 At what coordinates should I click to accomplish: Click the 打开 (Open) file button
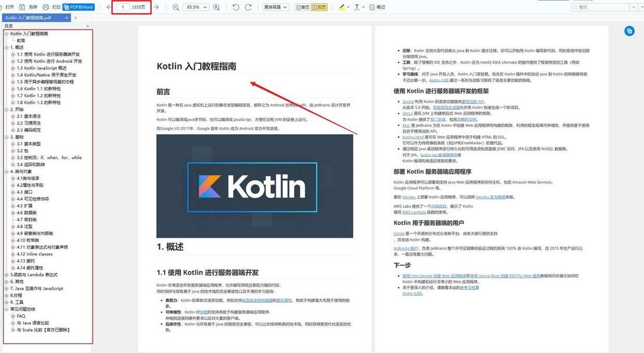(x=7, y=7)
